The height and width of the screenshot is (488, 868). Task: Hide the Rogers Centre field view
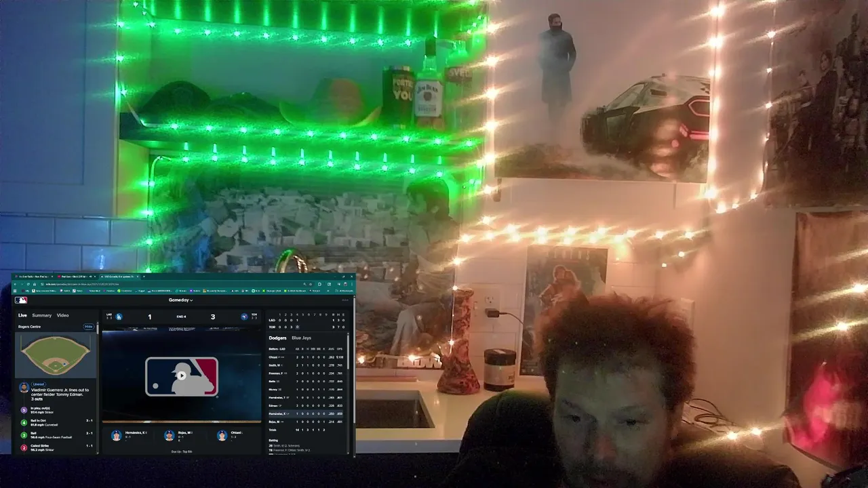coord(88,327)
